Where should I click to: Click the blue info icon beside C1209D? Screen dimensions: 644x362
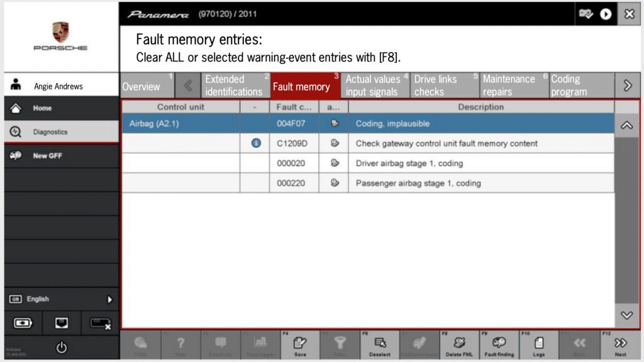pyautogui.click(x=256, y=143)
